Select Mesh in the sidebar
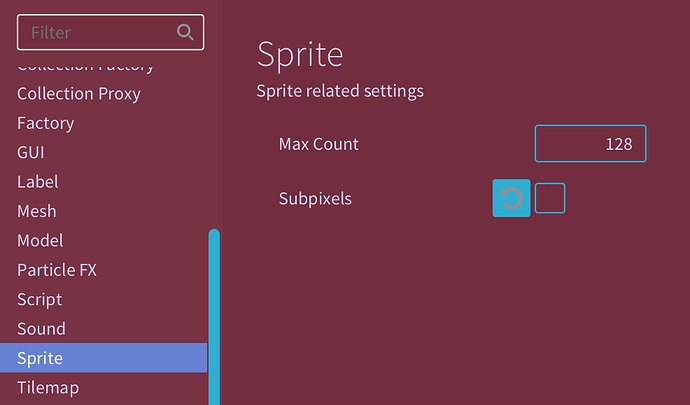Screen dimensions: 690x405 coord(37,211)
